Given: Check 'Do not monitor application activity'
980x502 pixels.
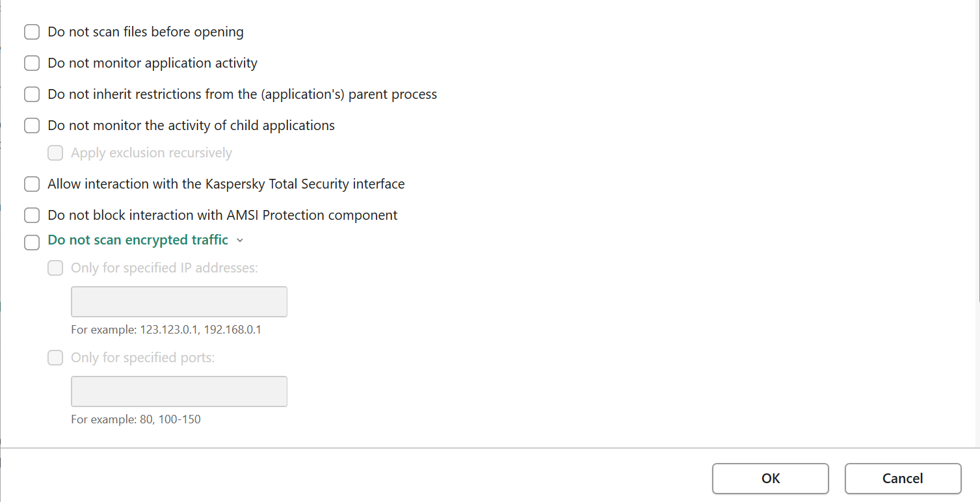Looking at the screenshot, I should [x=32, y=63].
